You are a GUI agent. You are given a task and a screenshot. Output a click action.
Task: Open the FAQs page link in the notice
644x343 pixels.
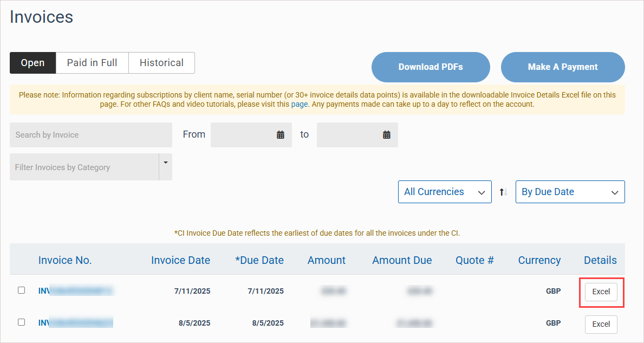tap(300, 104)
